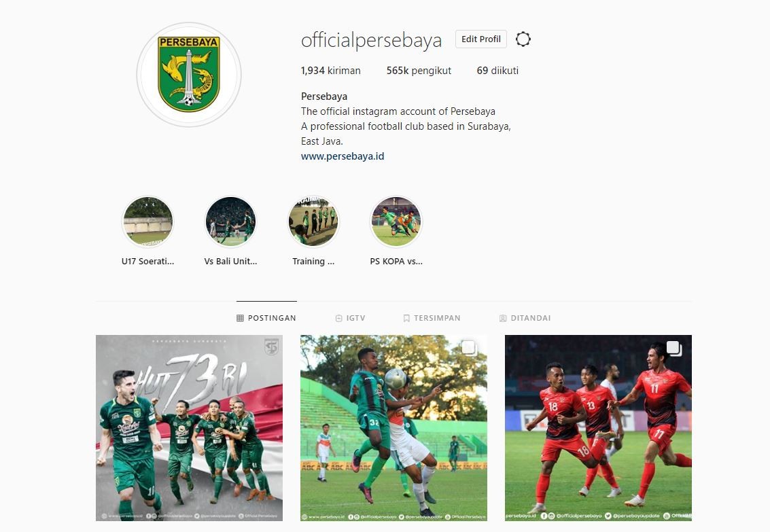The width and height of the screenshot is (770, 532).
Task: Click the Ditandai tagged-photo icon
Action: [x=503, y=318]
